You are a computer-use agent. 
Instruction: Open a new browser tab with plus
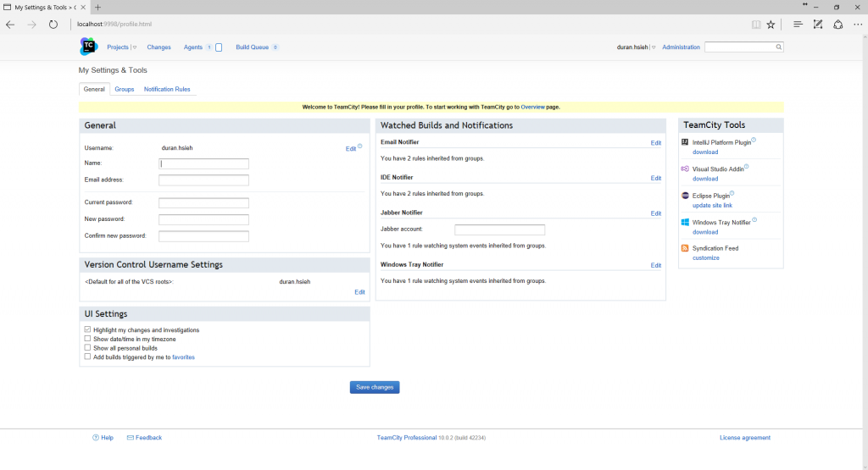[97, 7]
